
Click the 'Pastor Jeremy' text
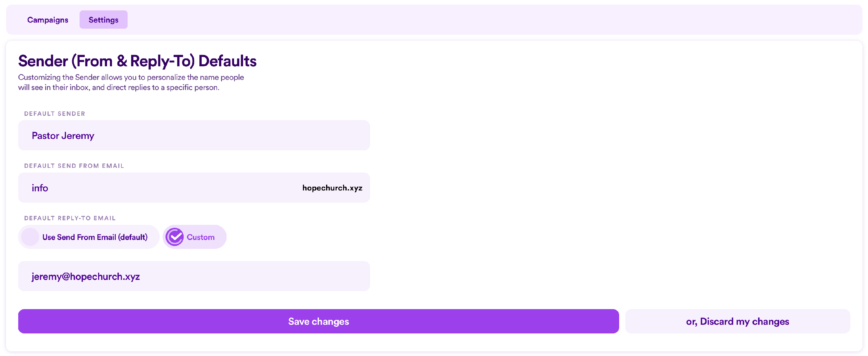63,135
